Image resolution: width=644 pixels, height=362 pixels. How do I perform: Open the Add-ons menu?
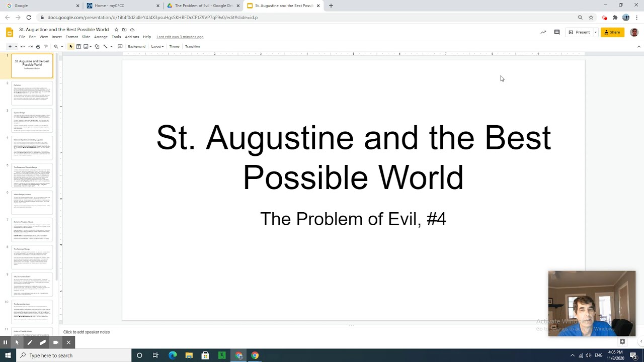[x=132, y=37]
